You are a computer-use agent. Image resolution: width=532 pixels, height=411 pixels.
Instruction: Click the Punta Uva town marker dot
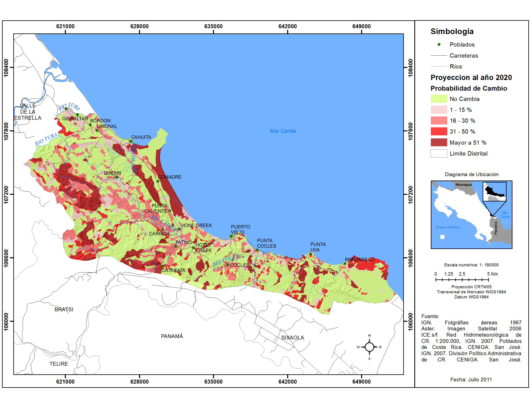point(311,254)
